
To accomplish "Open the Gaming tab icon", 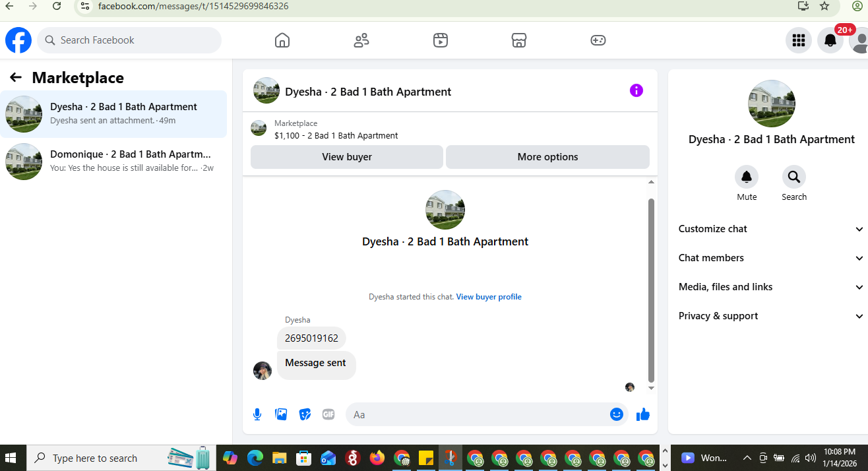I will [x=598, y=40].
